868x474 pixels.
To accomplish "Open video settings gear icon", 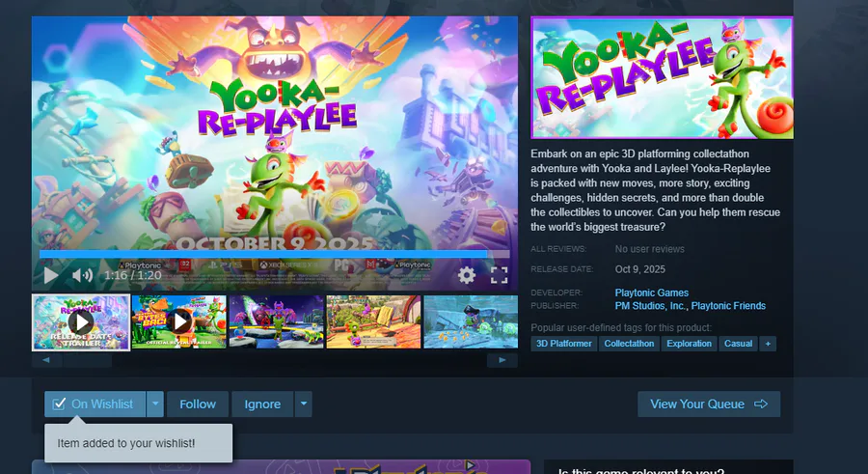I will [x=466, y=275].
